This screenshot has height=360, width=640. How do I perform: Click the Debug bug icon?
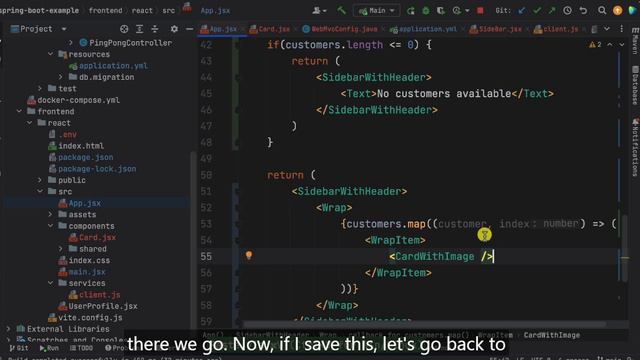click(426, 11)
